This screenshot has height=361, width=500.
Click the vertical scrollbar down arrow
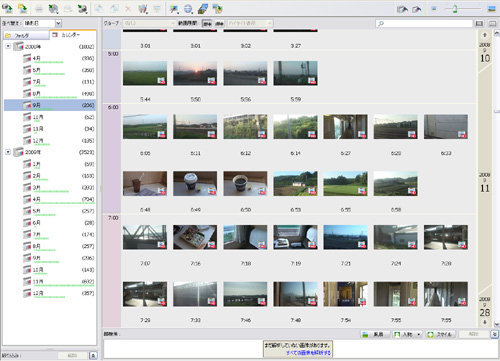[x=497, y=324]
